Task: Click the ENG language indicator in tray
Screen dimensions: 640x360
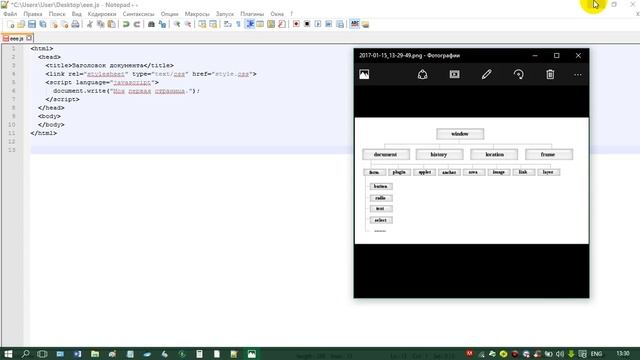Action: (596, 354)
